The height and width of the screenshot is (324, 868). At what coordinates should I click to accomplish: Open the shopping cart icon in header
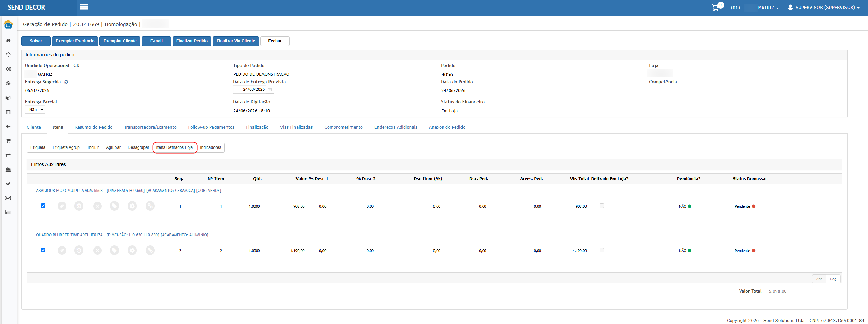715,8
